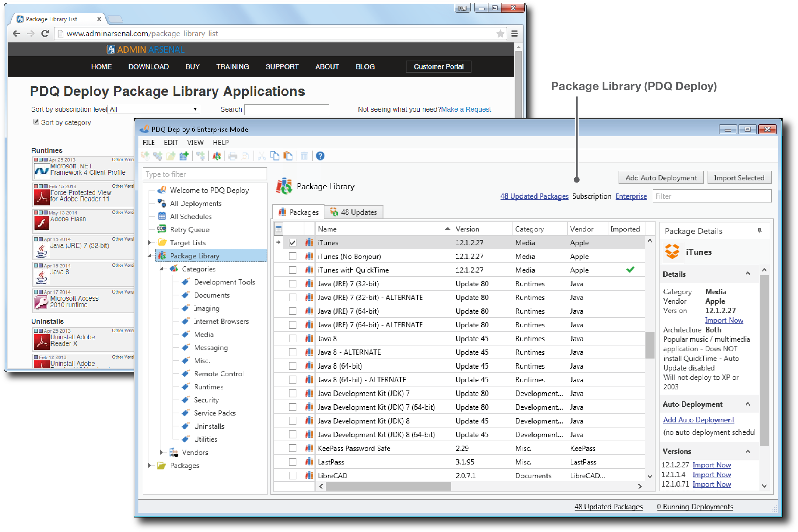Image resolution: width=798 pixels, height=532 pixels.
Task: Click the Enterprise subscription link
Action: (631, 196)
